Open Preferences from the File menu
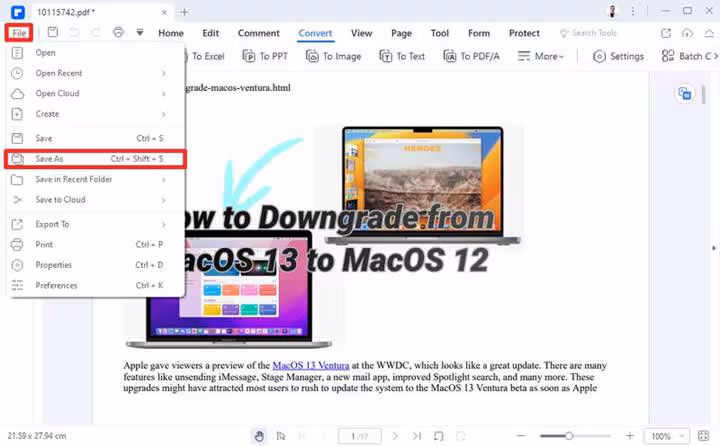720x446 pixels. [x=96, y=285]
